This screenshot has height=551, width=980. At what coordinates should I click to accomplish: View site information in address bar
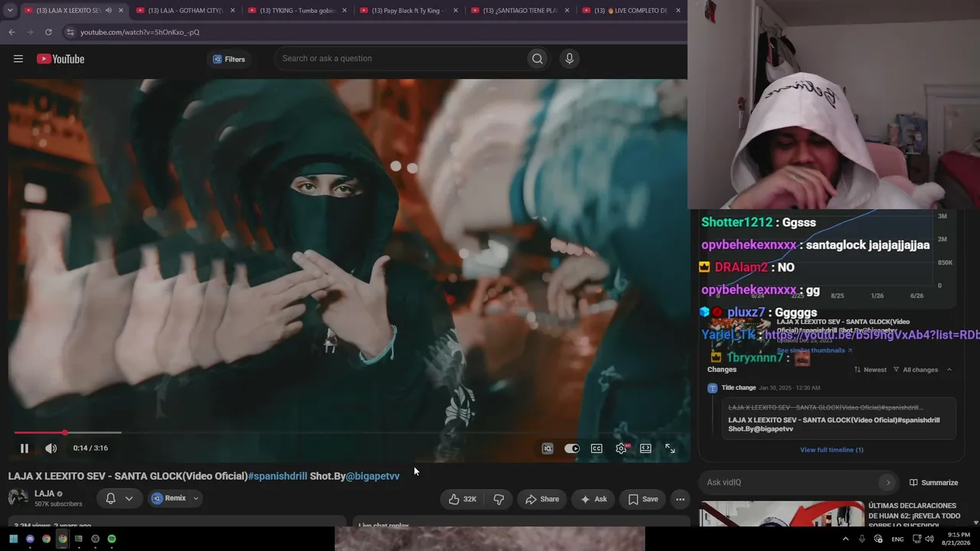click(70, 32)
